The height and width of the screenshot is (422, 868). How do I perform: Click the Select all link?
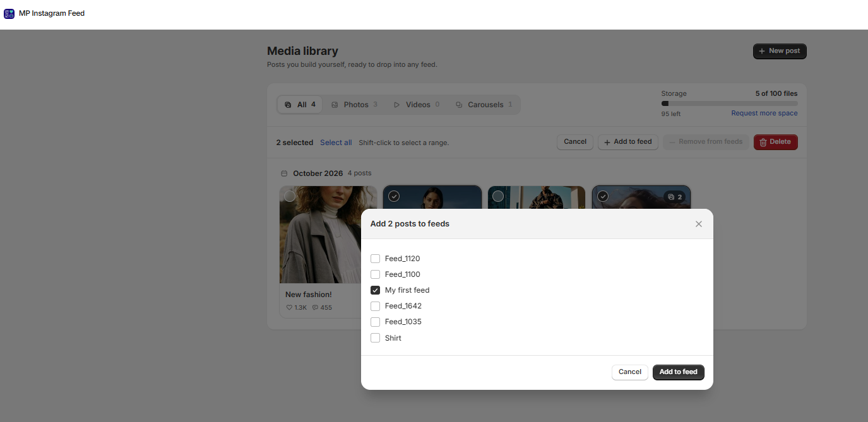[x=336, y=143]
